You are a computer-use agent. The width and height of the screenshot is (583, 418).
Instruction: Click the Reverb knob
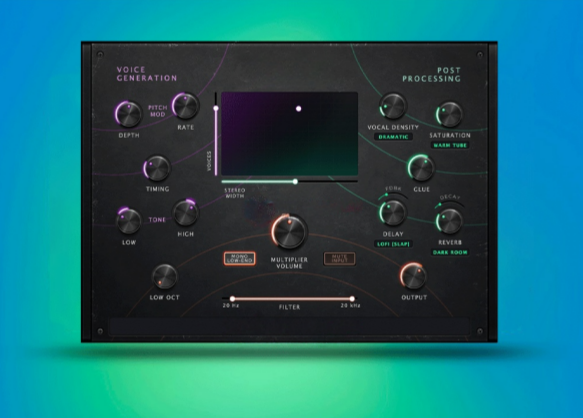pos(450,222)
